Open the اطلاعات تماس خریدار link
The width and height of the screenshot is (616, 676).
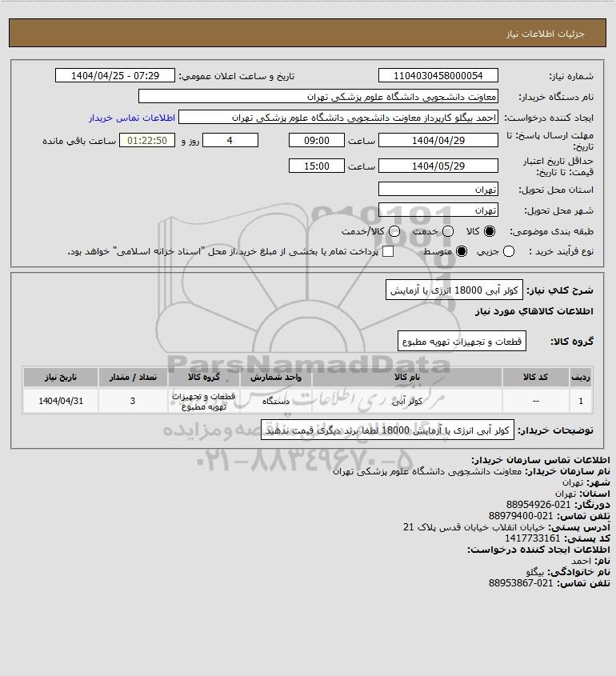[x=132, y=118]
